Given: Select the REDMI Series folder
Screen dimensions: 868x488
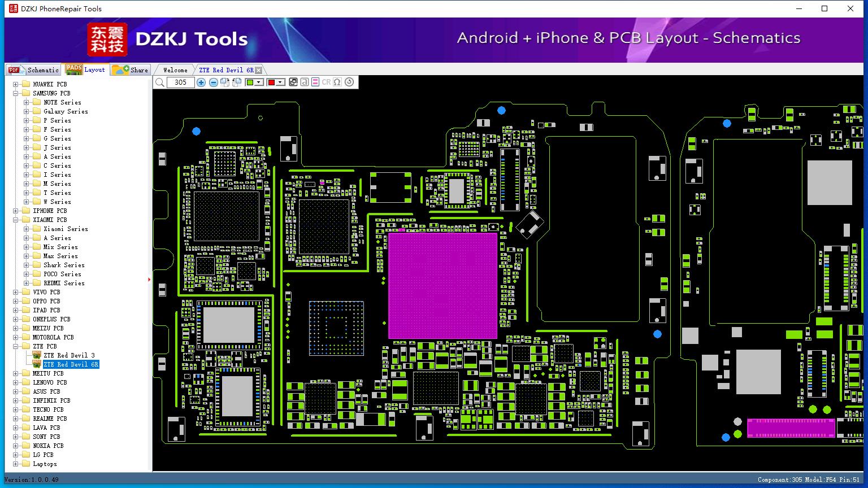Looking at the screenshot, I should (x=64, y=283).
